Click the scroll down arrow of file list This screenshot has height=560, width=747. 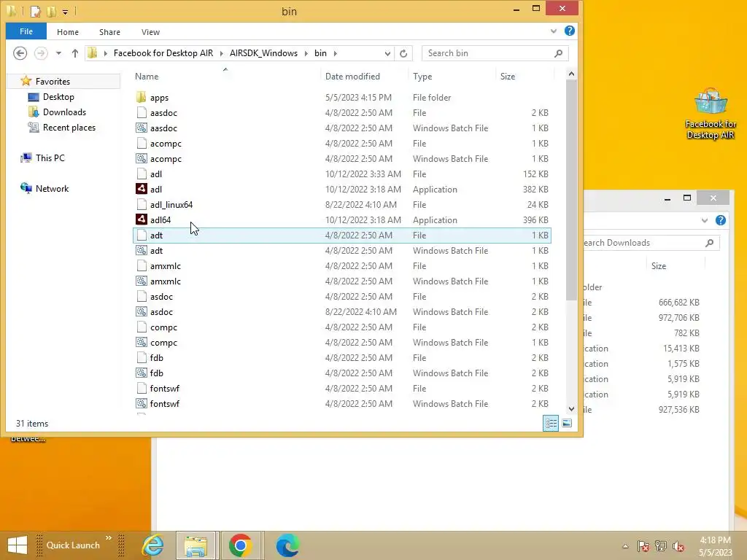571,408
